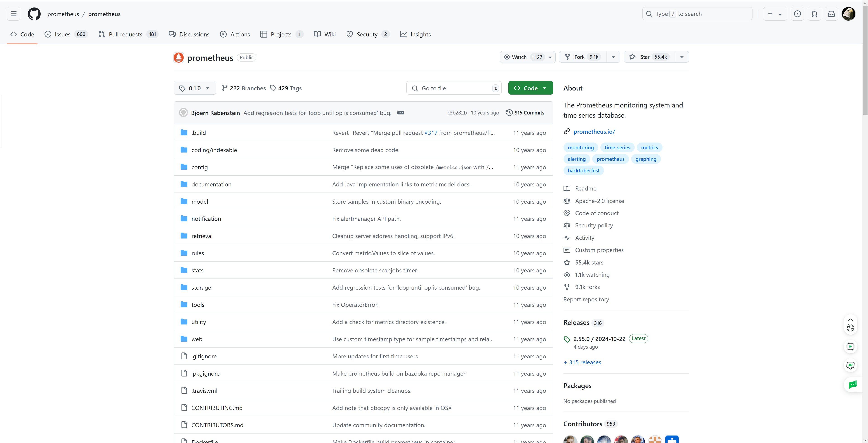868x443 pixels.
Task: View 222 Branches link
Action: (x=244, y=88)
